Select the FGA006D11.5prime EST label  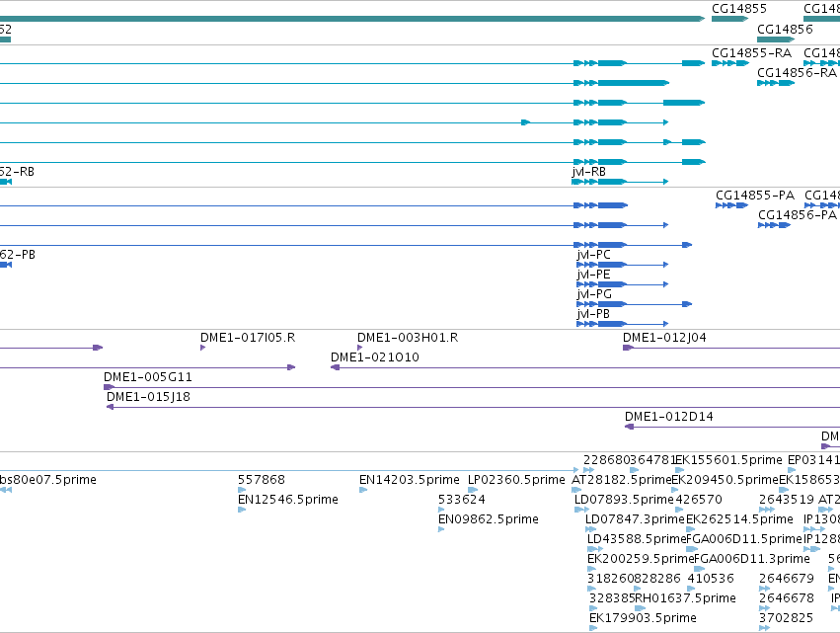point(744,539)
